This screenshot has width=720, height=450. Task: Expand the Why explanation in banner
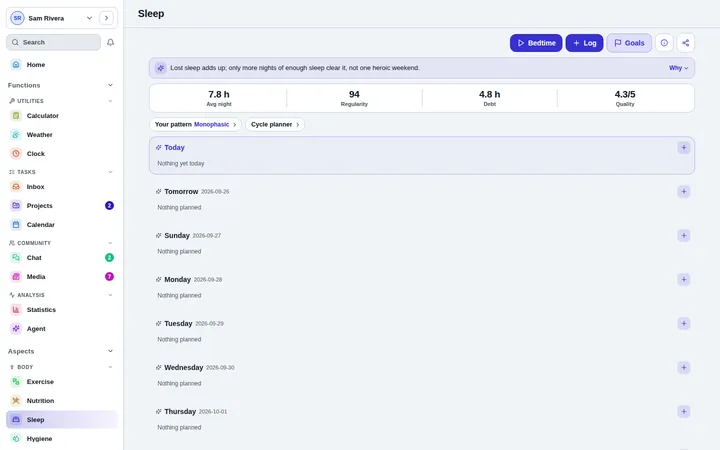click(678, 68)
